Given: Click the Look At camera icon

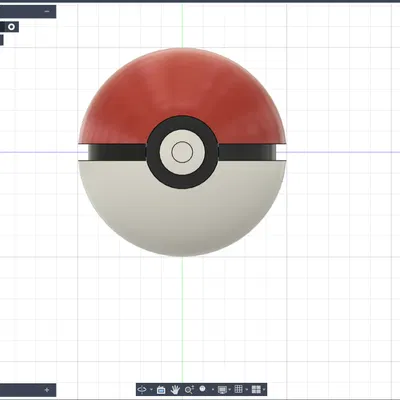Looking at the screenshot, I should [x=161, y=390].
